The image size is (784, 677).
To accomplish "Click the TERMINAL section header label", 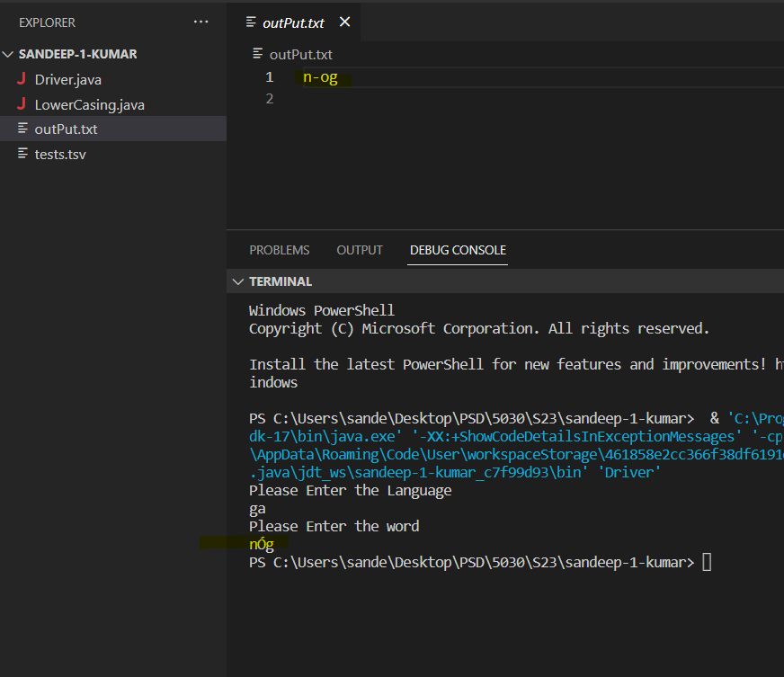I will click(281, 282).
